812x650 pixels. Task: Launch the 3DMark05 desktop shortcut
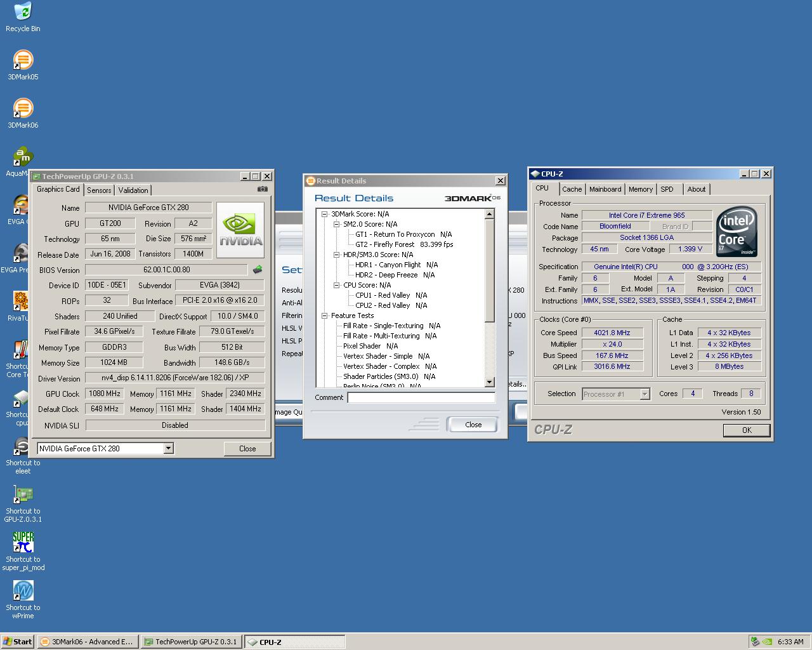(23, 65)
